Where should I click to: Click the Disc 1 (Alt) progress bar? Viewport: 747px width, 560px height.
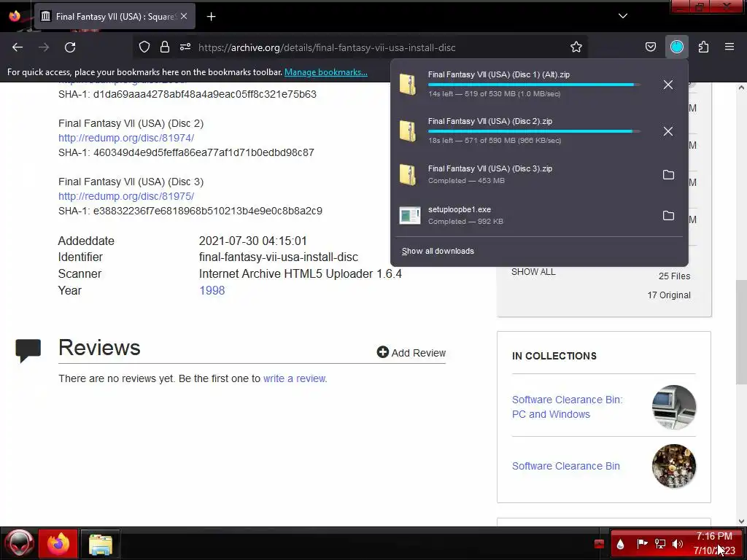[x=534, y=85]
